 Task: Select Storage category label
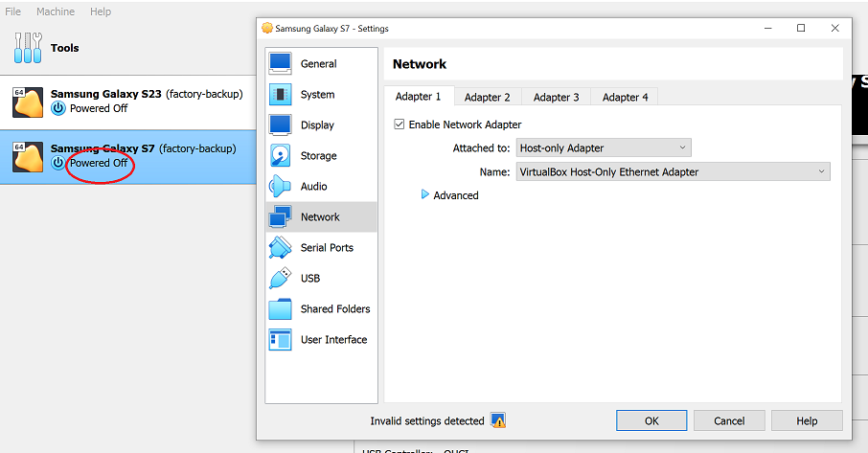point(318,156)
